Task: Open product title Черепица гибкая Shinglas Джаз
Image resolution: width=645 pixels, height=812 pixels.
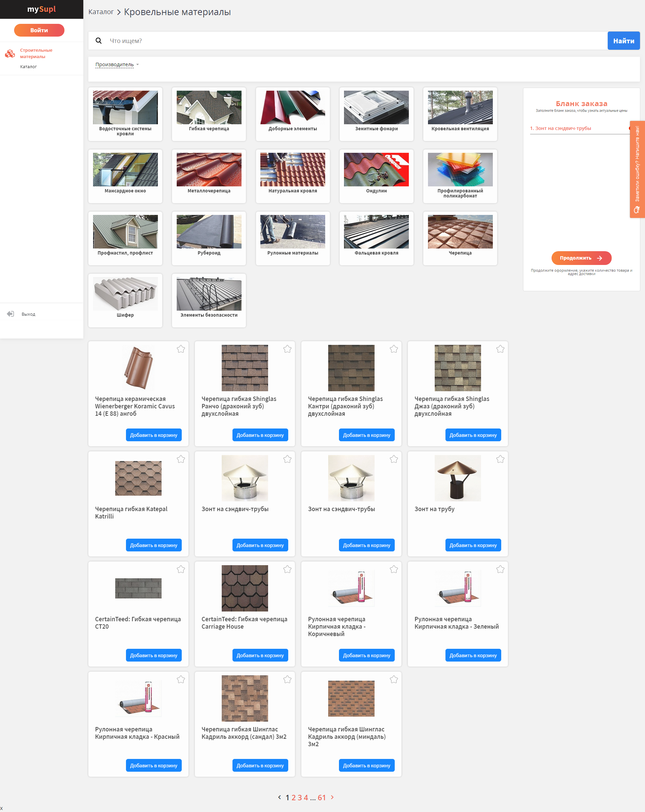Action: 452,406
